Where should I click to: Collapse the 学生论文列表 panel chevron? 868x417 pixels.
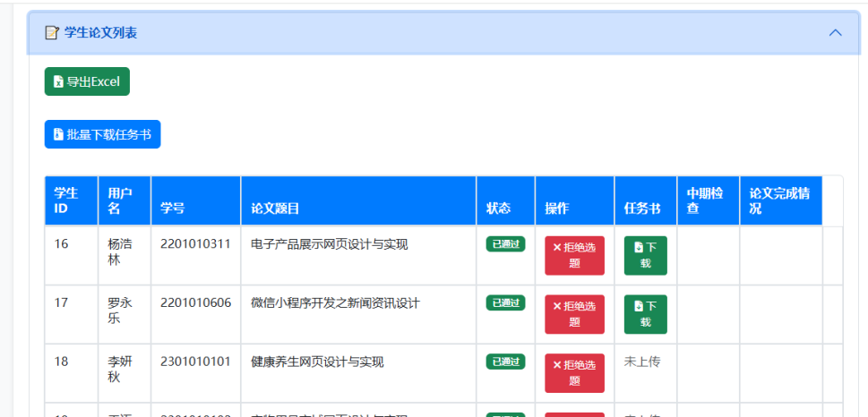pos(835,33)
